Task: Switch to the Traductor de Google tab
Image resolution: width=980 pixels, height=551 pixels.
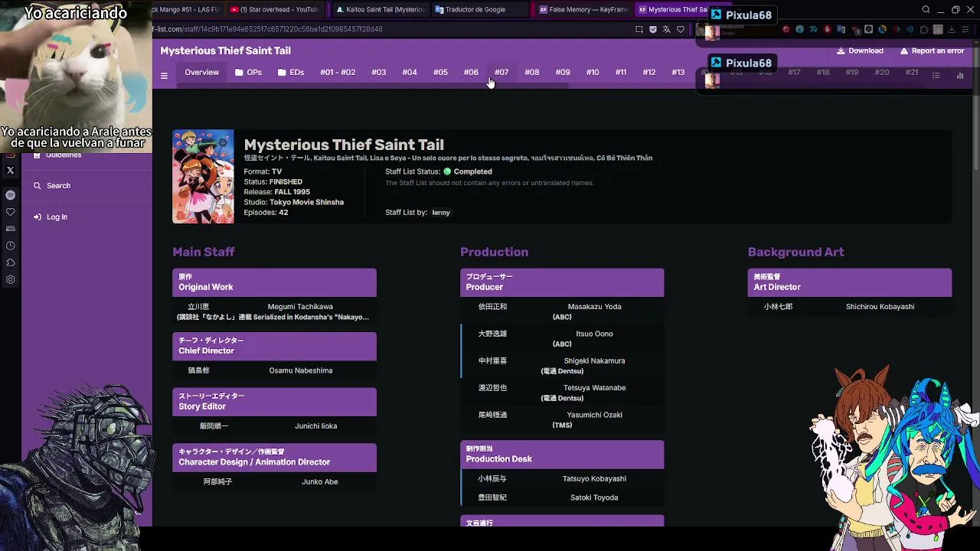Action: (x=479, y=10)
